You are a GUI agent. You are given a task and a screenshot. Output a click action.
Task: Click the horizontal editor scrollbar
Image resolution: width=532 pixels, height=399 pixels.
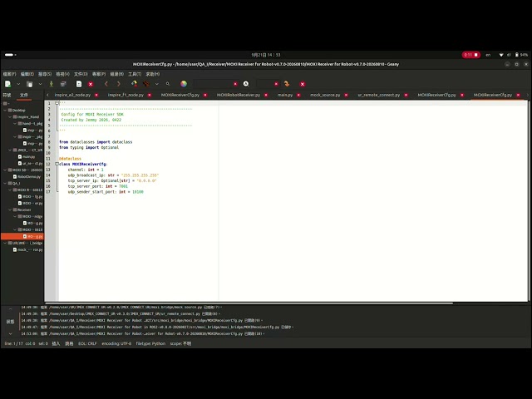249,303
